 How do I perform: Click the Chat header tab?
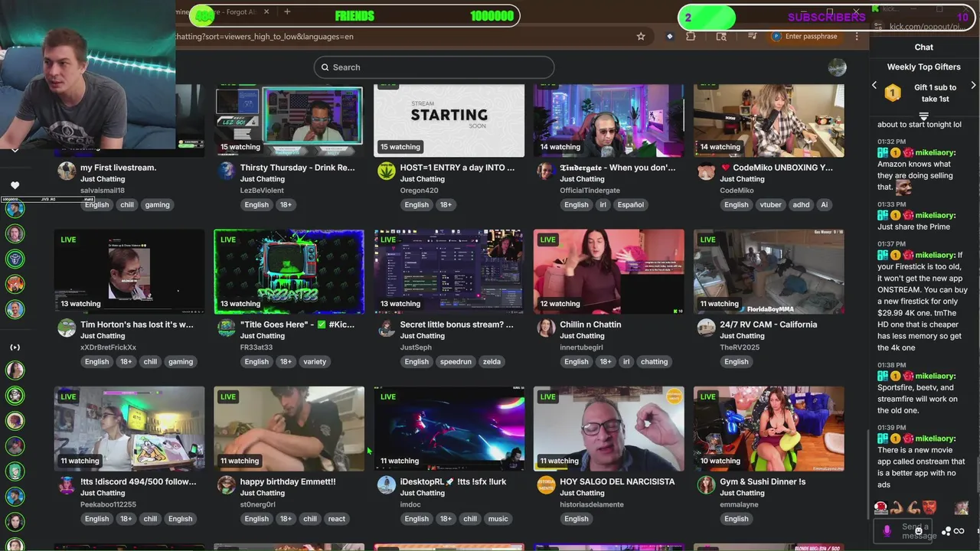(x=924, y=47)
